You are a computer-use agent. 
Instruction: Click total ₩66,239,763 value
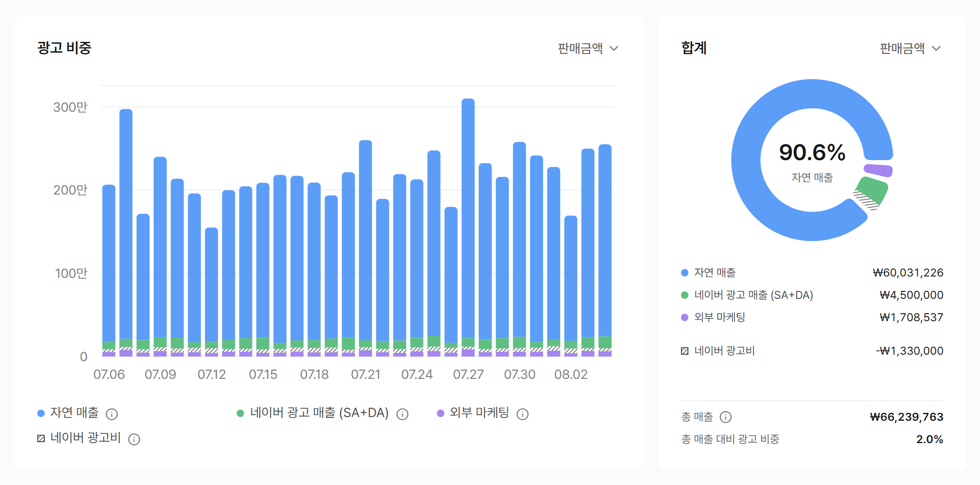click(x=906, y=417)
